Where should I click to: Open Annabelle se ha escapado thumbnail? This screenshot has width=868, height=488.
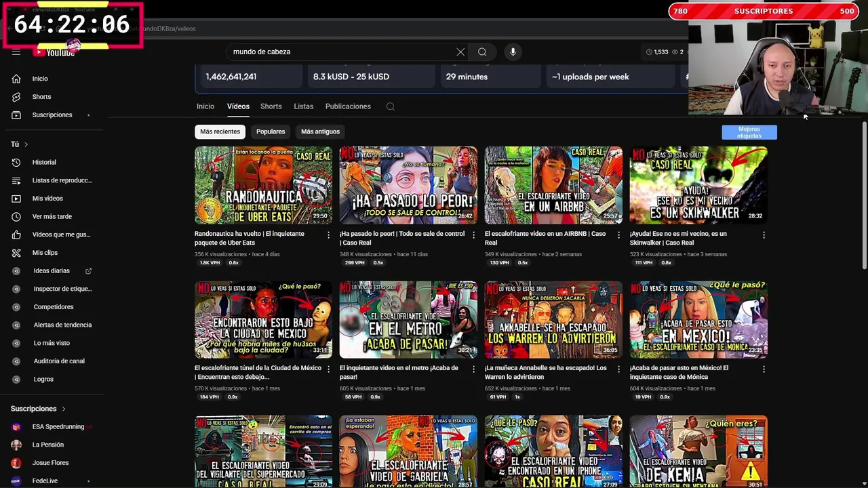pos(553,319)
